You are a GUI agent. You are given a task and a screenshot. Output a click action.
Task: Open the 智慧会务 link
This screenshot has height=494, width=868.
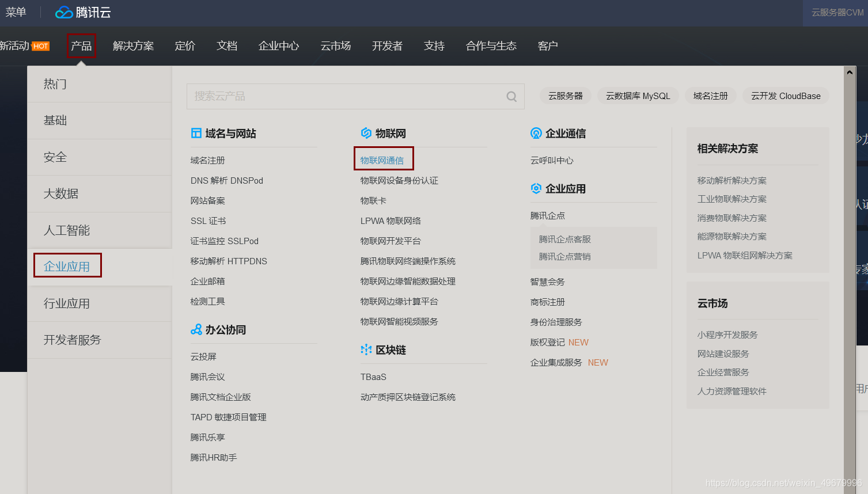coord(548,282)
